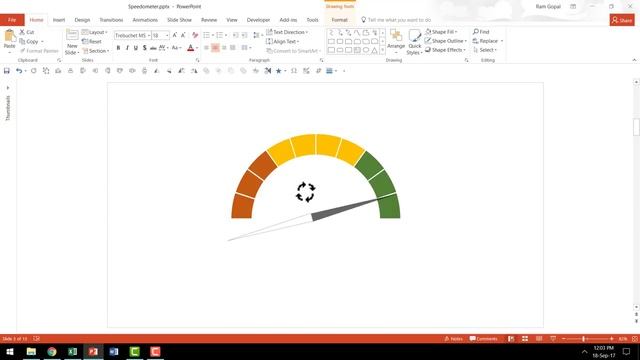The width and height of the screenshot is (640, 360).
Task: Toggle Bold formatting
Action: tap(118, 48)
